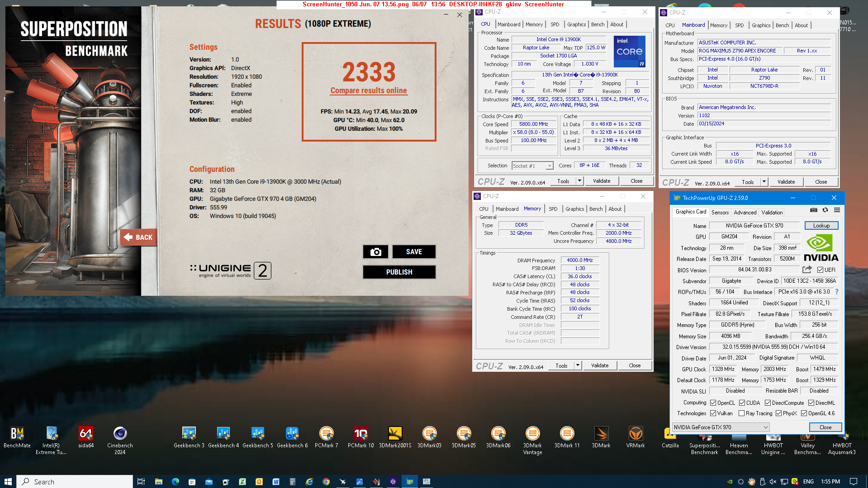868x488 pixels.
Task: Click the taskbar Search box
Action: (x=75, y=482)
